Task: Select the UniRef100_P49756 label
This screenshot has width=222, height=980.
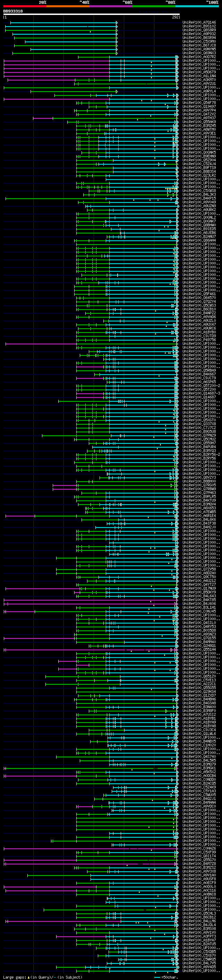Action: (x=199, y=340)
